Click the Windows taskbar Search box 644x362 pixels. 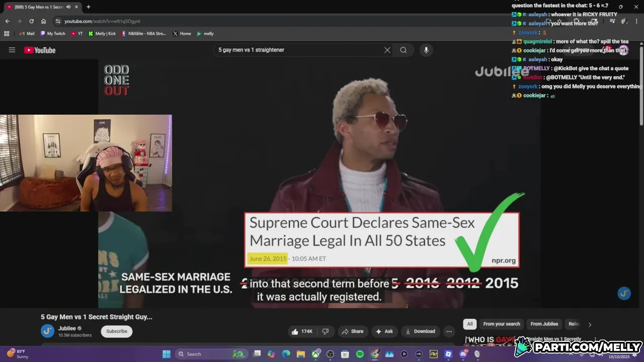click(x=211, y=354)
